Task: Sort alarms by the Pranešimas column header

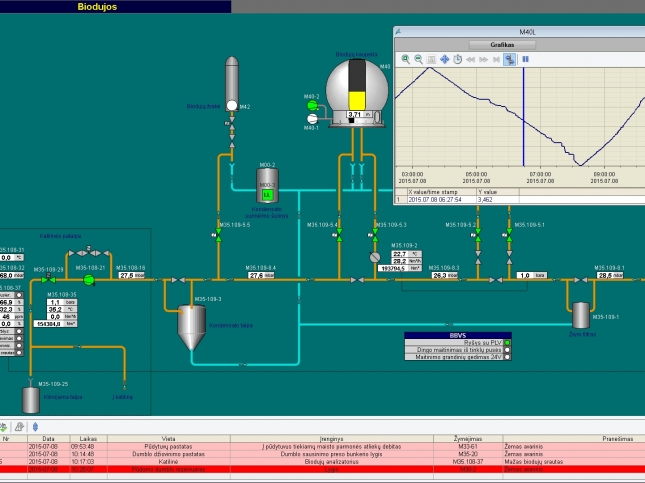Action: (x=574, y=439)
